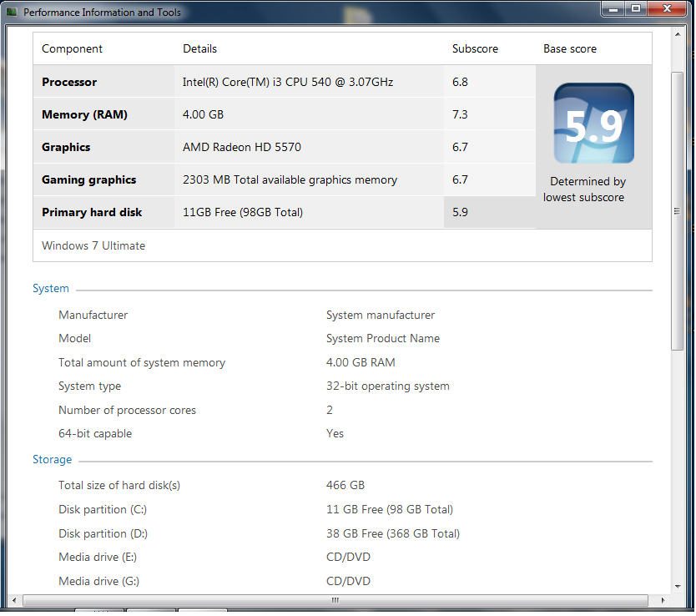Maximize the Performance Information and Tools window
This screenshot has height=616, width=696.
[x=636, y=9]
